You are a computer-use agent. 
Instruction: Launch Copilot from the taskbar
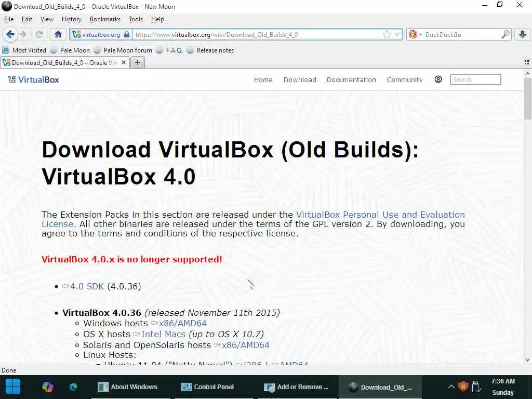[x=47, y=387]
